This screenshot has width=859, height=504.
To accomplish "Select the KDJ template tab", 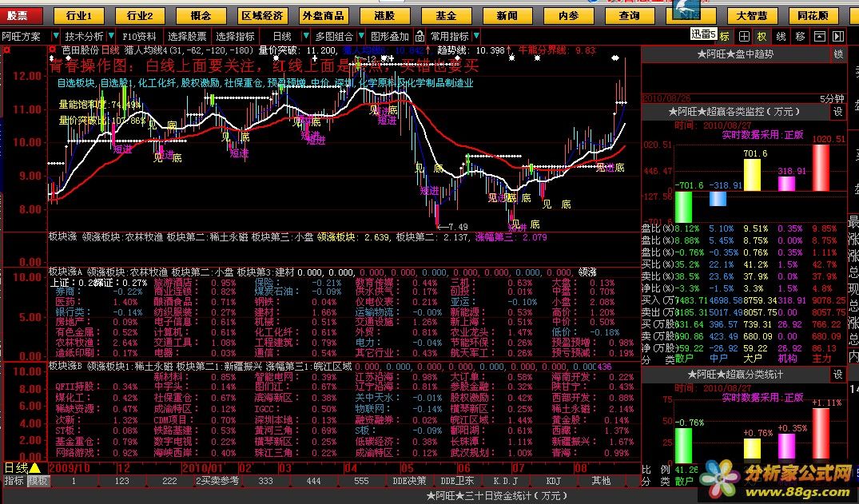I will 553,481.
